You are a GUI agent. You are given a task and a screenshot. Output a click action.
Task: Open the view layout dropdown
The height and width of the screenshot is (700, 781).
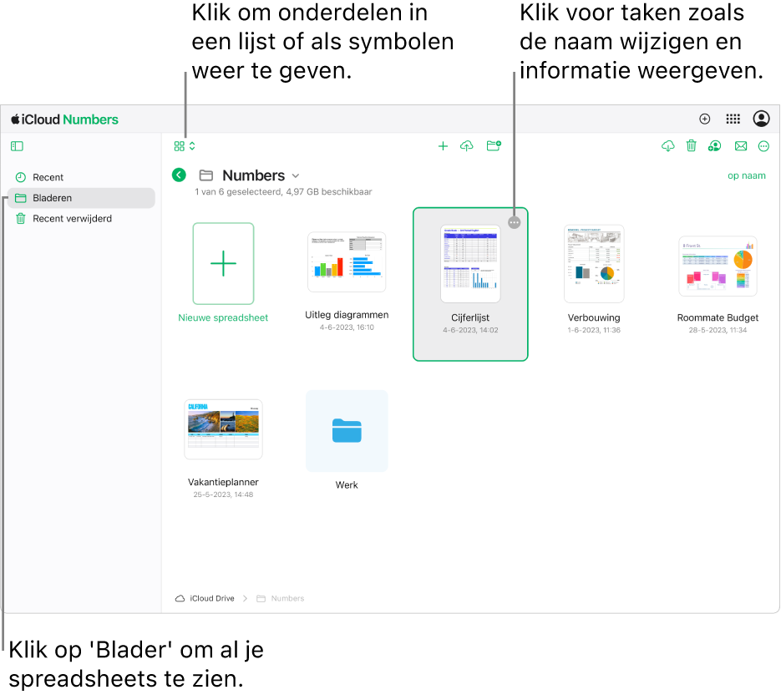183,145
